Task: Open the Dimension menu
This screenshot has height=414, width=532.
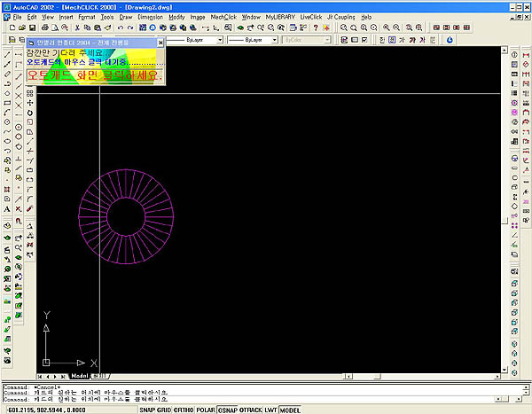Action: click(151, 17)
